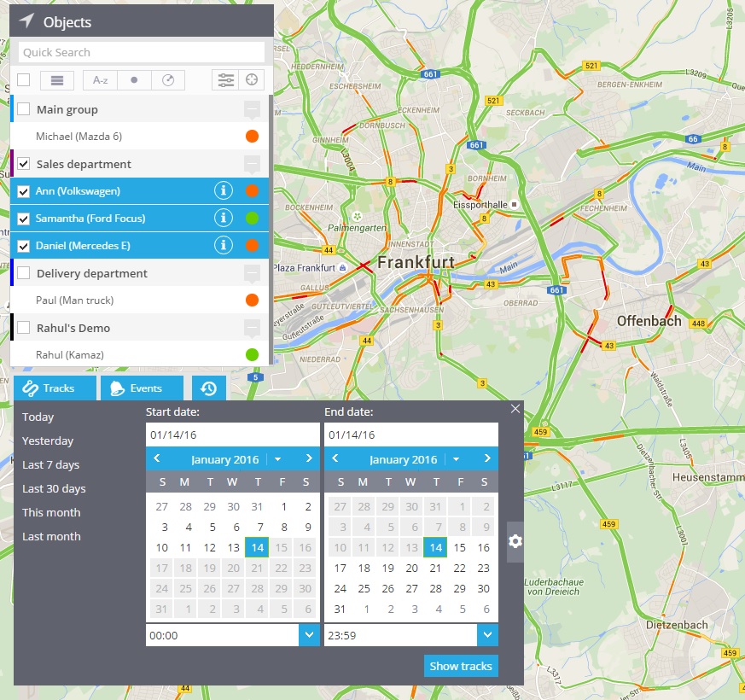
Task: Expand the end time 23:59 dropdown
Action: pyautogui.click(x=487, y=635)
